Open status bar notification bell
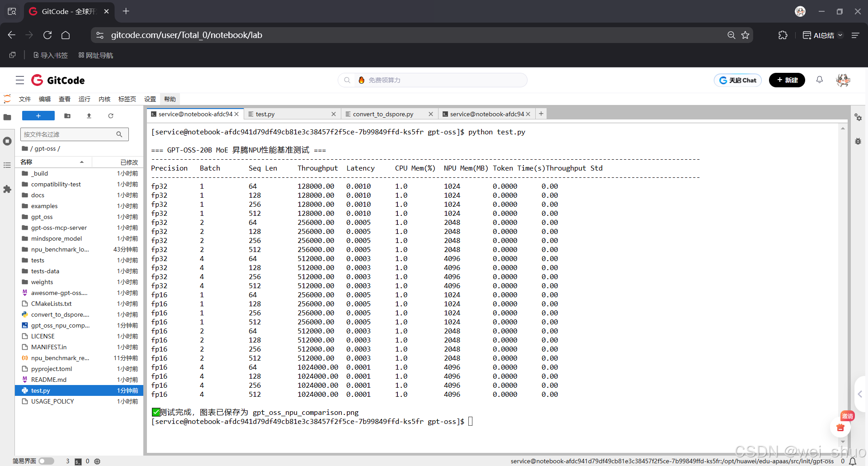This screenshot has height=466, width=868. [853, 461]
